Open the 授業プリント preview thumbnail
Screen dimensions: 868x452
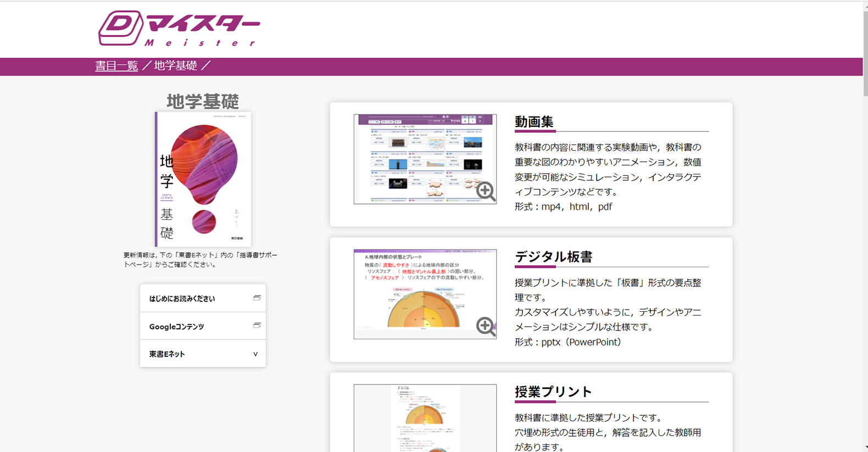coord(425,418)
